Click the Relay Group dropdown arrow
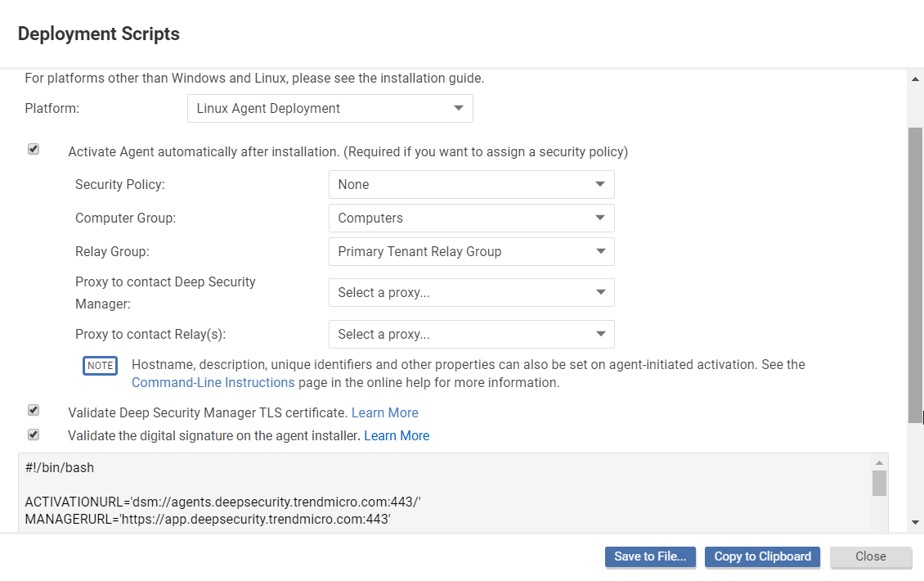The image size is (924, 581). [x=600, y=251]
